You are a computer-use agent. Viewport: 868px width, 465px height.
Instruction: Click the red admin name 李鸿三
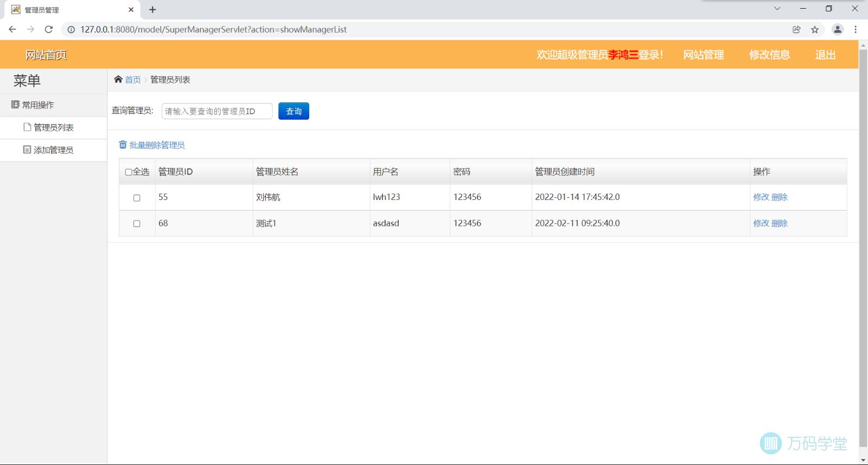pyautogui.click(x=623, y=55)
